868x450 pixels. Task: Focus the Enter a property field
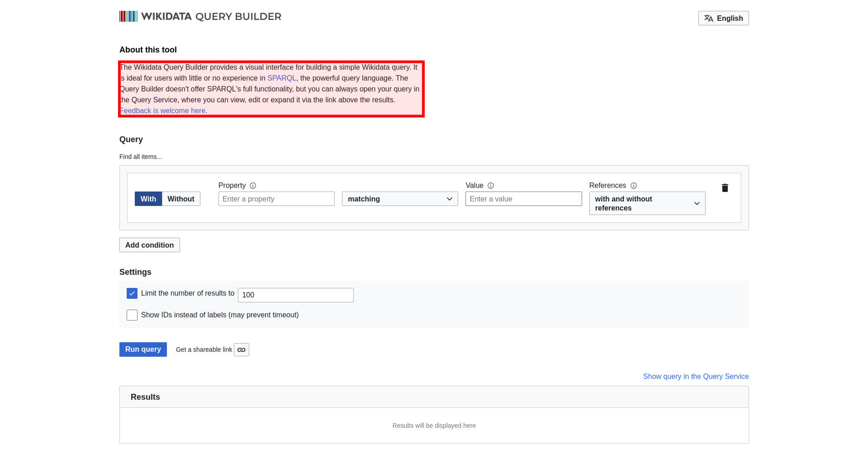pos(276,199)
